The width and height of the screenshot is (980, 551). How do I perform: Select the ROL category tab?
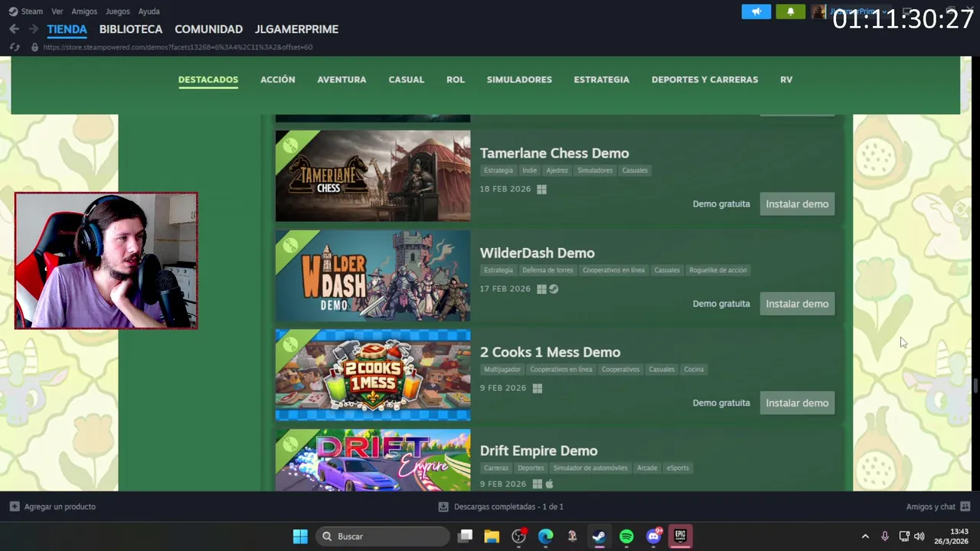tap(456, 80)
